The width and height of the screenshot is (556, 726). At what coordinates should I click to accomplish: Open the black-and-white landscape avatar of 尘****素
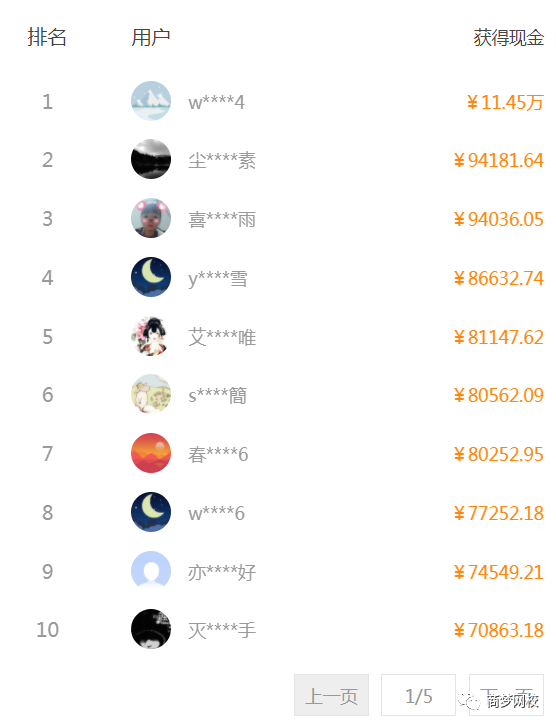(151, 159)
